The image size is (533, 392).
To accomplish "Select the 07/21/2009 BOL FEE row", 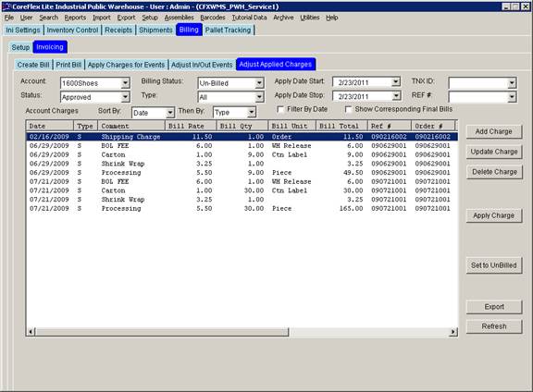I will [242, 182].
